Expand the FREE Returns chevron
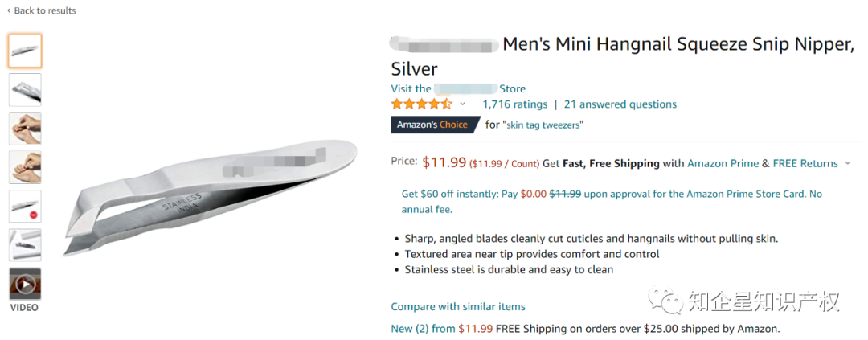This screenshot has height=340, width=868. (847, 163)
